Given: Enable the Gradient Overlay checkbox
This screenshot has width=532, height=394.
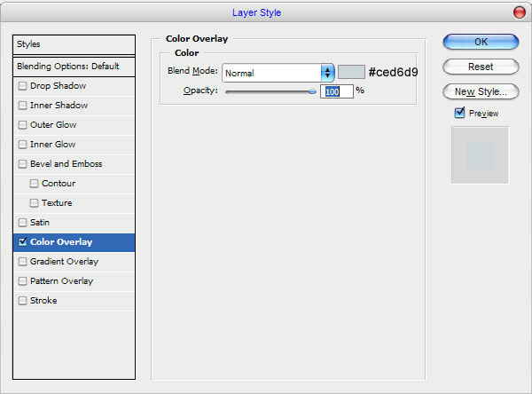Looking at the screenshot, I should click(x=22, y=262).
